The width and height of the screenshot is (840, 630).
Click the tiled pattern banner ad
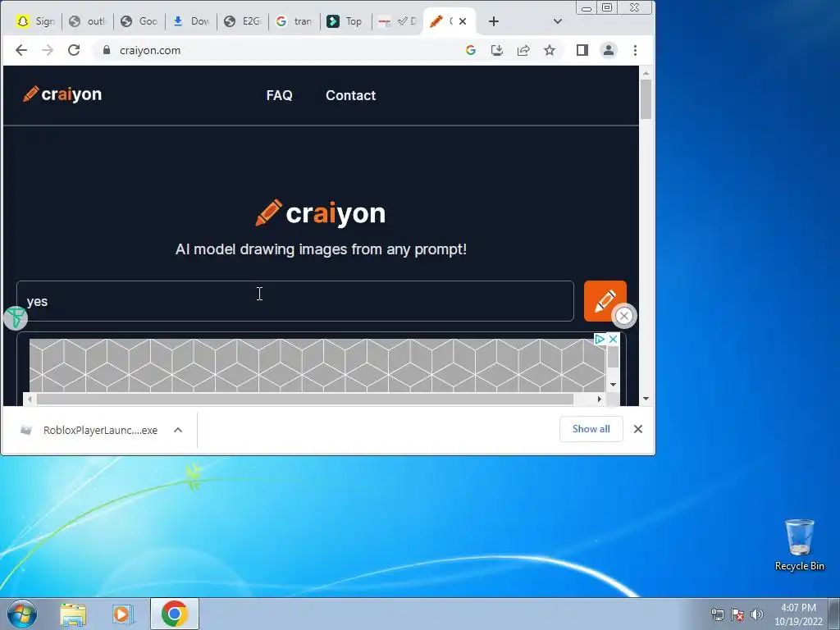(x=317, y=365)
